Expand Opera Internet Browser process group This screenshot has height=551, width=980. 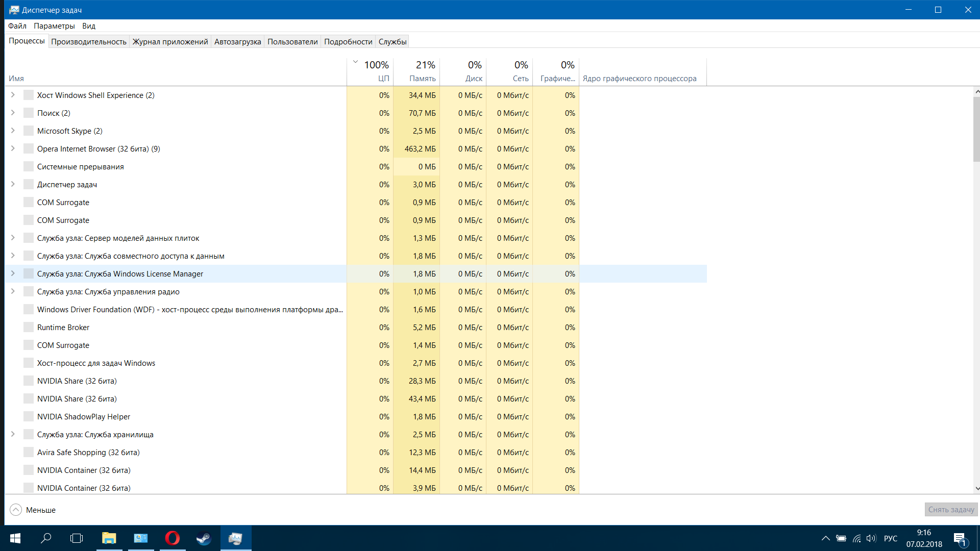[x=13, y=148]
